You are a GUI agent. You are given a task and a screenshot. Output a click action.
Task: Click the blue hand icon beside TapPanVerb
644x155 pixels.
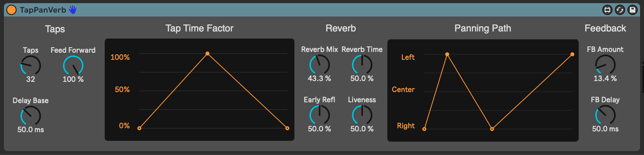[x=72, y=10]
